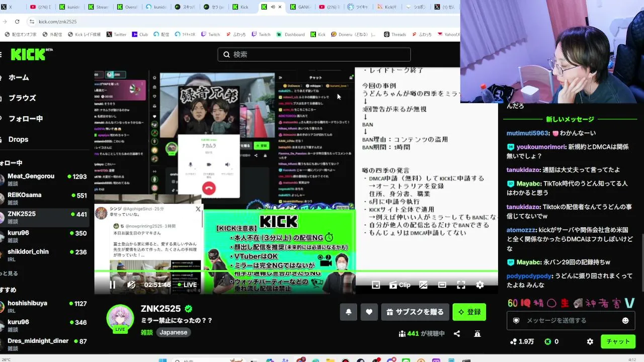Viewport: 644px width, 362px height.
Task: Jump to LIVE in the video player
Action: [x=187, y=285]
